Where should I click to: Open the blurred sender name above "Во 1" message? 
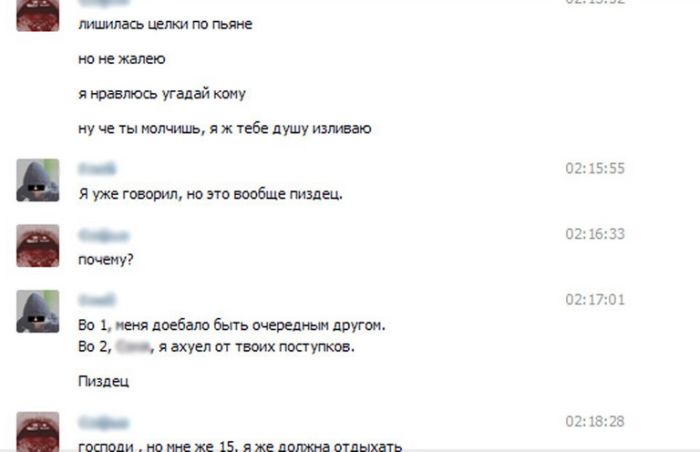[x=97, y=300]
